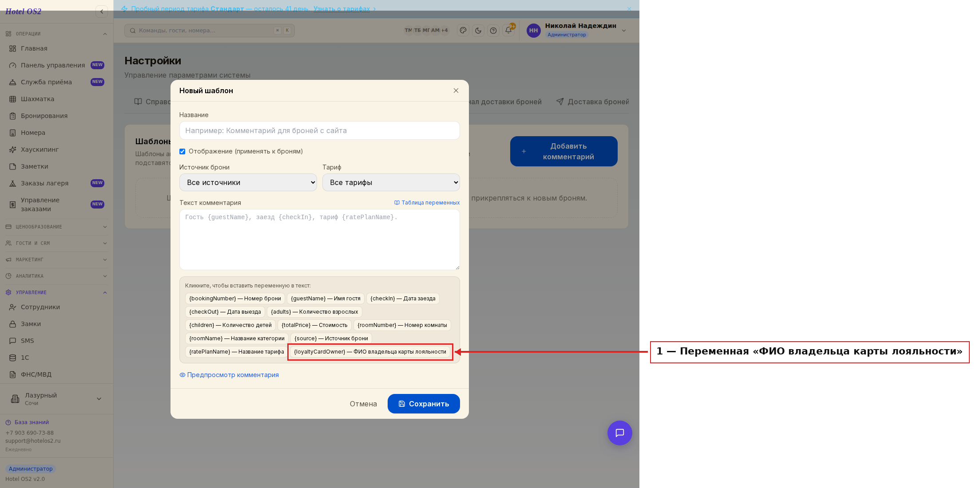Toggle dark mode moon icon
Screen dimensions: 980x488
tap(478, 31)
